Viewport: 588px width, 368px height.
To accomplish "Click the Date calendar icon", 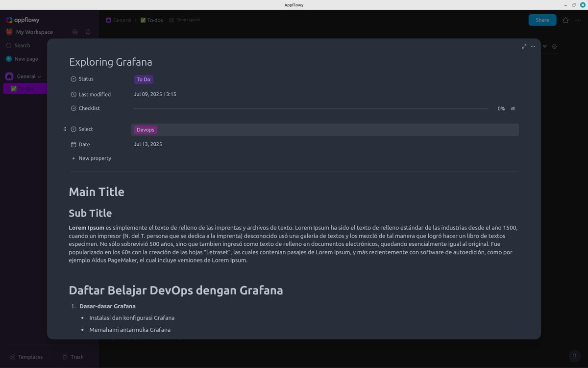I will (x=73, y=145).
